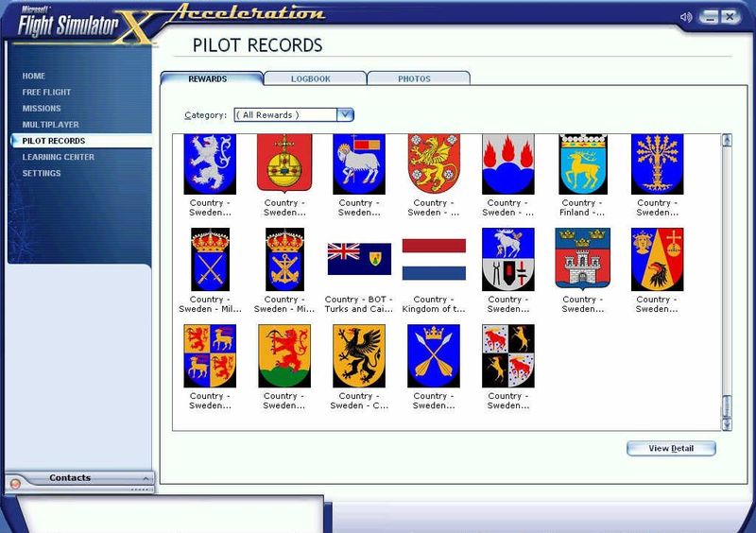Click rewards list scroll up arrow
756x533 pixels.
(x=726, y=140)
